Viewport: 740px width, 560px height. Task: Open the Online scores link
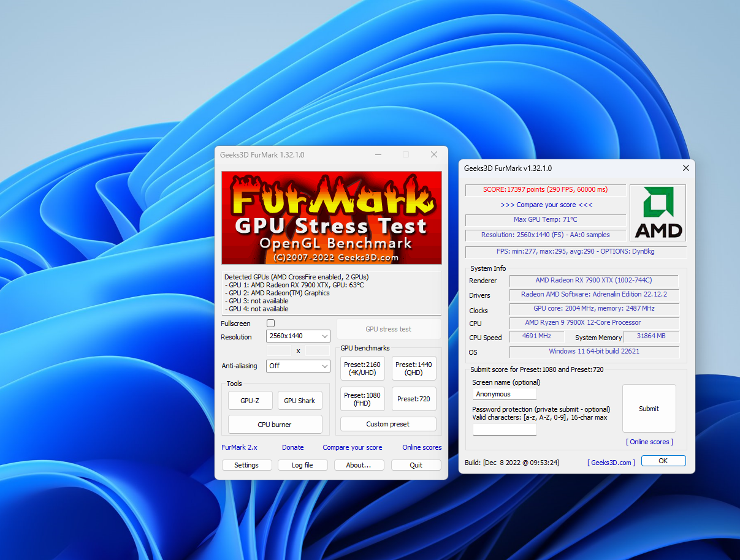pos(422,447)
